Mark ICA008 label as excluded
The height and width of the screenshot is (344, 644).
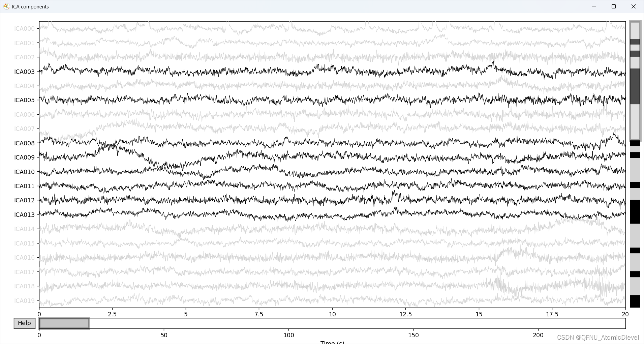coord(24,143)
